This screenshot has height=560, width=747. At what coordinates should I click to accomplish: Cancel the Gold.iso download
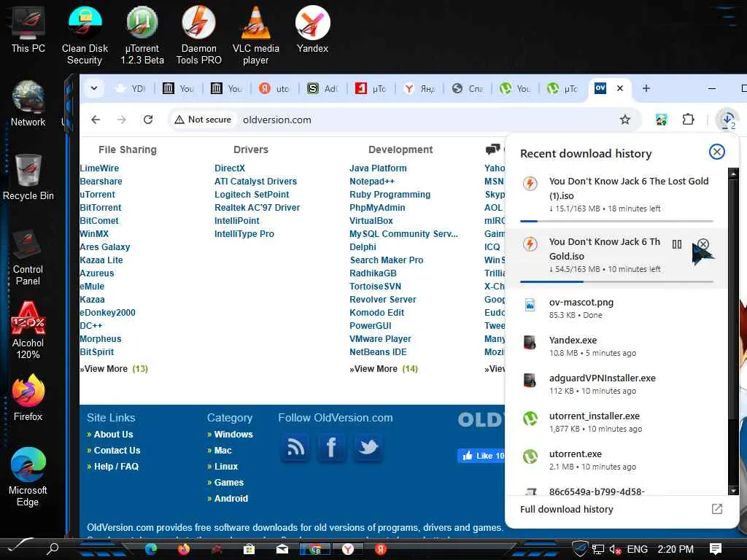(703, 244)
